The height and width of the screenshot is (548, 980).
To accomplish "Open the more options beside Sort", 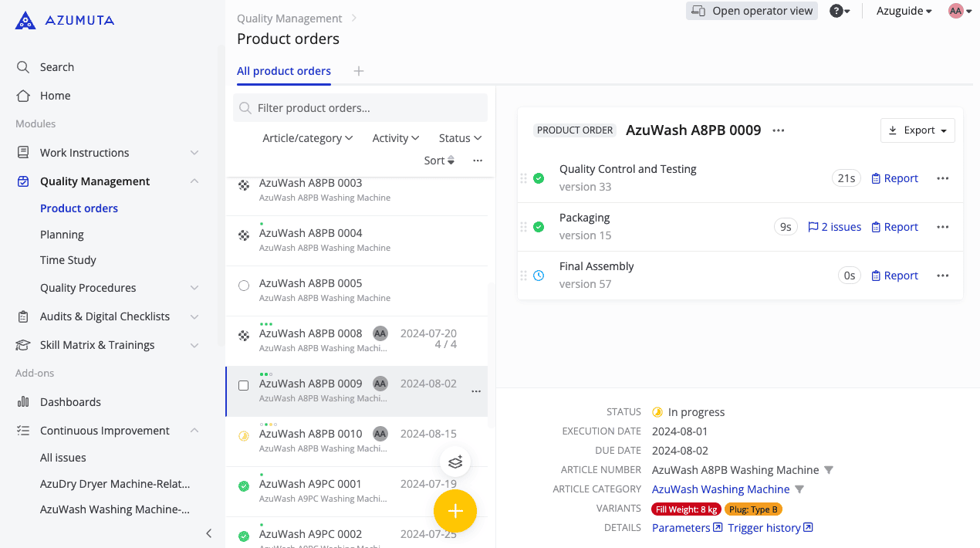I will coord(478,161).
